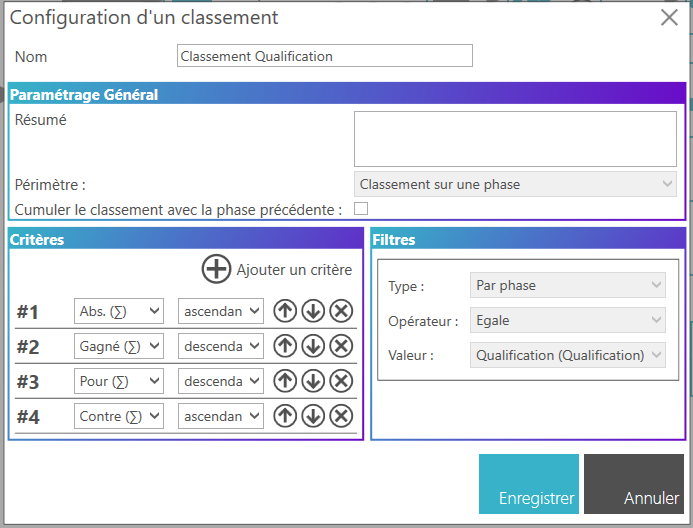693x528 pixels.
Task: Move criterion #2 up
Action: click(x=285, y=346)
